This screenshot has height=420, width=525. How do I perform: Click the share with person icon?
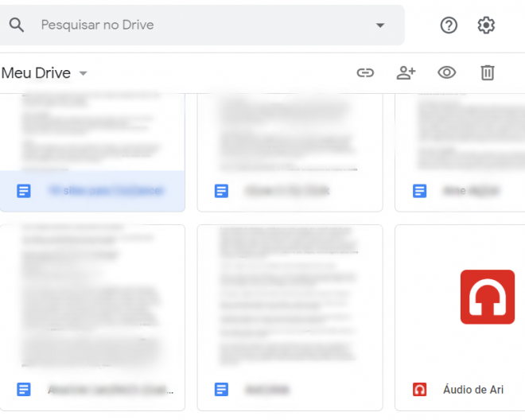406,72
